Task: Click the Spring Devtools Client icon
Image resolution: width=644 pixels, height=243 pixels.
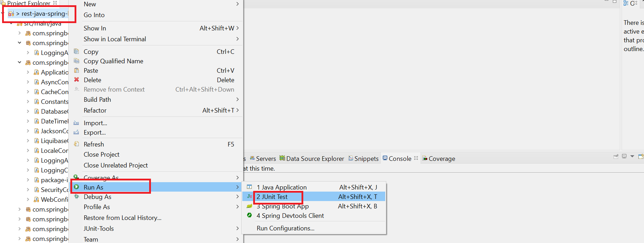Action: click(249, 215)
